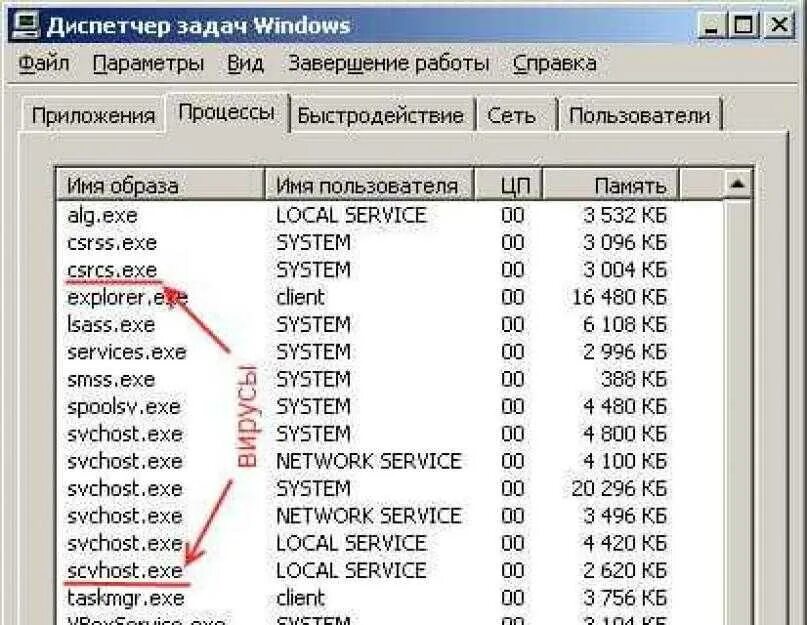Click client user in taskmgr.exe row

tap(301, 598)
